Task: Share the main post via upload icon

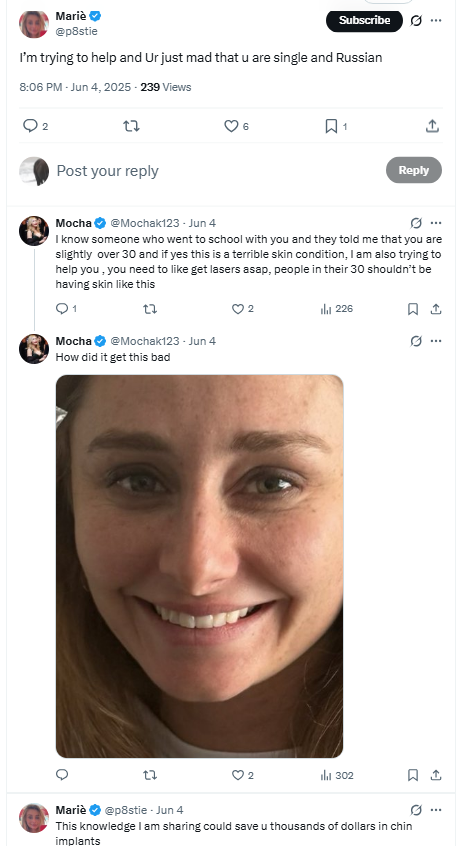Action: click(x=432, y=126)
